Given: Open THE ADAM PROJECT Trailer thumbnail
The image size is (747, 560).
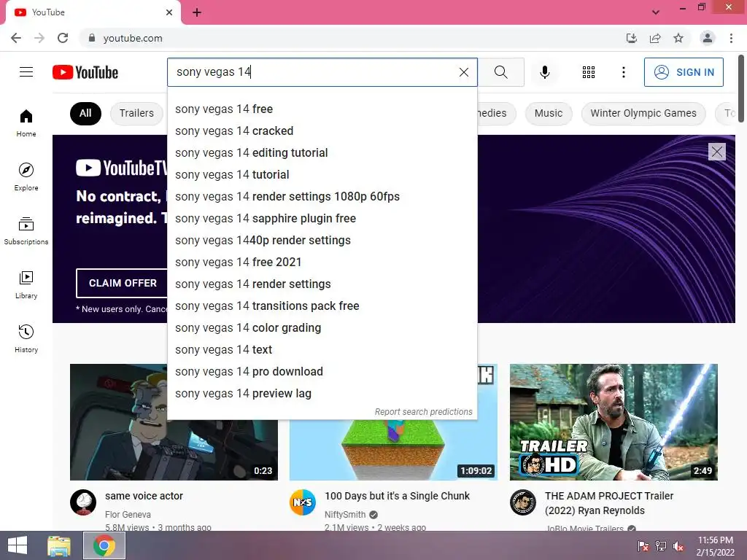Looking at the screenshot, I should pos(614,422).
